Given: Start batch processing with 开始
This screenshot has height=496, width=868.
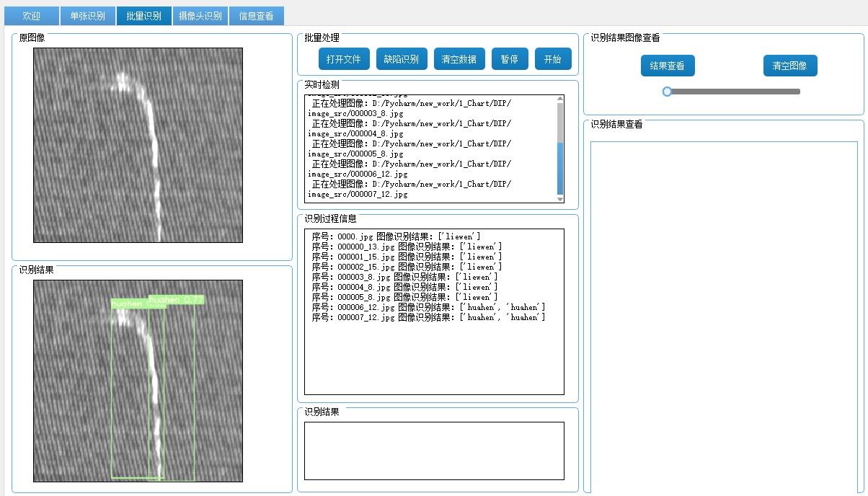Looking at the screenshot, I should 553,59.
